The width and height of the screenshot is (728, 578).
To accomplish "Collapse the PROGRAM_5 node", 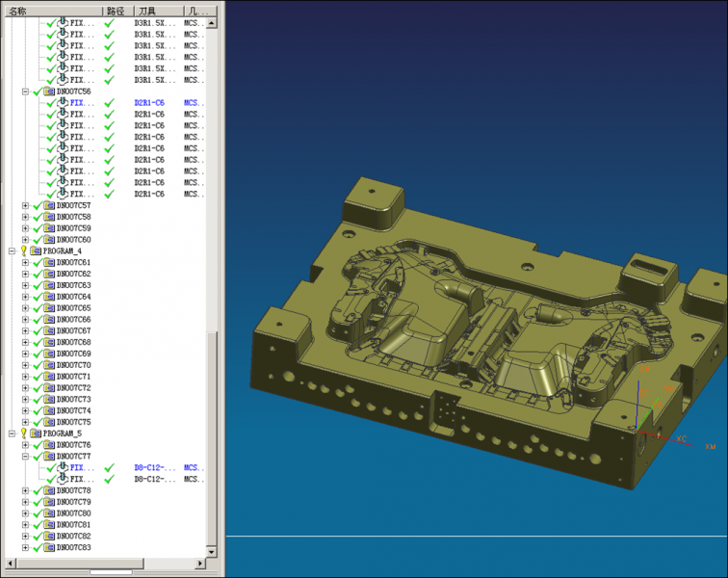I will click(x=12, y=433).
